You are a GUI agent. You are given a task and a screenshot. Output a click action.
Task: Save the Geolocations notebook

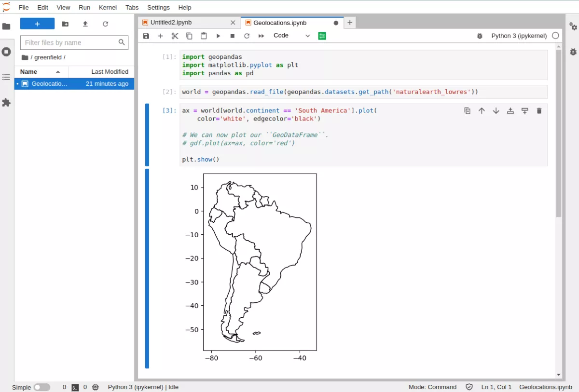(146, 36)
